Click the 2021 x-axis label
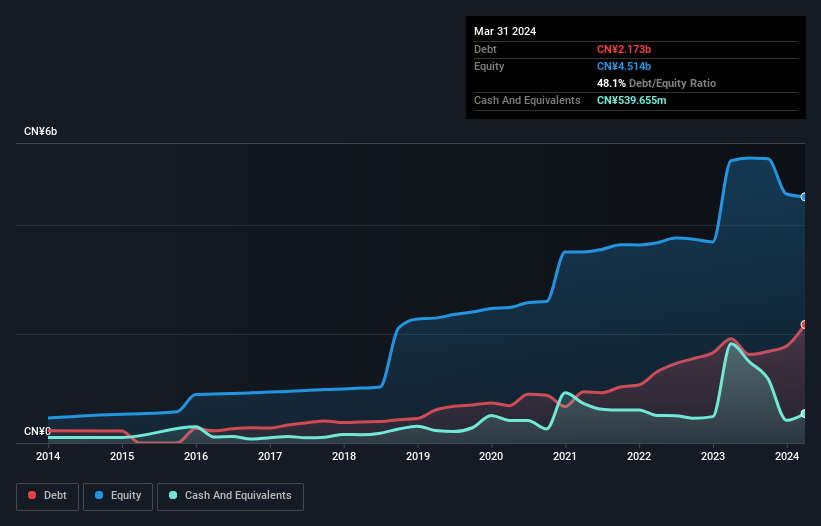This screenshot has height=526, width=821. [x=565, y=456]
